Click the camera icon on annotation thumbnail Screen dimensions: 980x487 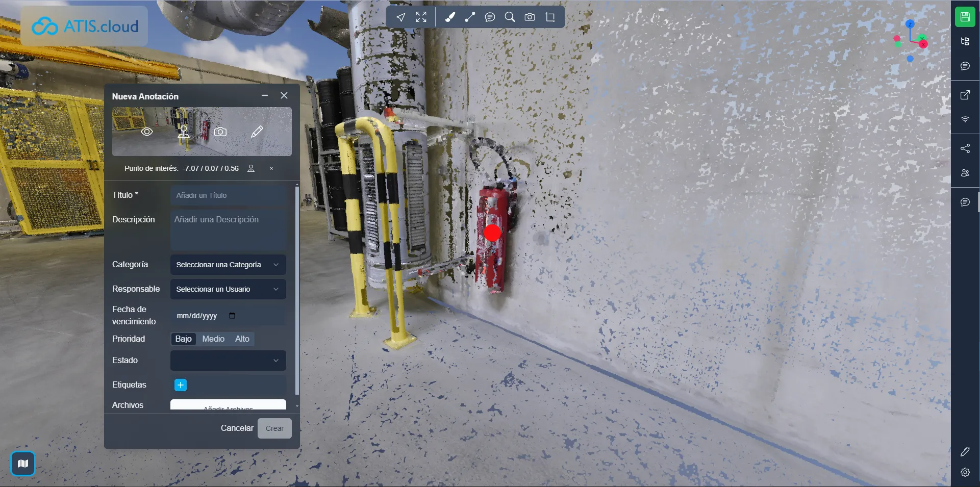coord(220,132)
